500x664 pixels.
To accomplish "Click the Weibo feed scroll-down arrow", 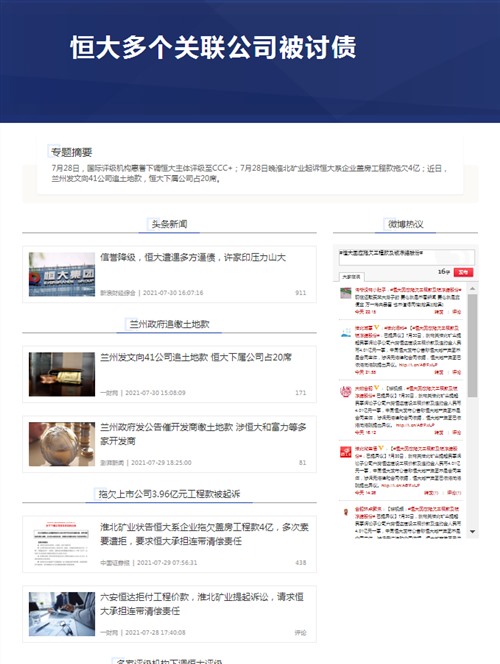I will 472,531.
